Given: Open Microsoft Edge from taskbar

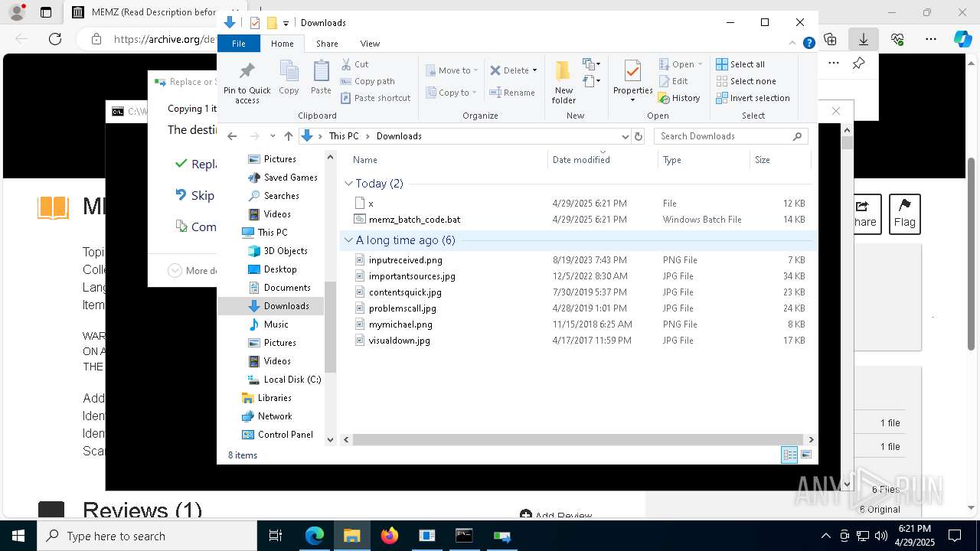Looking at the screenshot, I should tap(315, 536).
